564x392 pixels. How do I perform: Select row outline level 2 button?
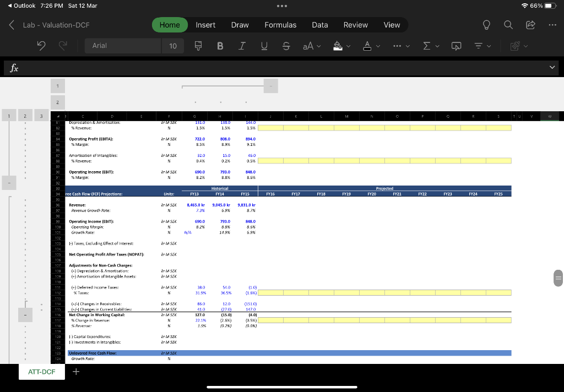25,116
